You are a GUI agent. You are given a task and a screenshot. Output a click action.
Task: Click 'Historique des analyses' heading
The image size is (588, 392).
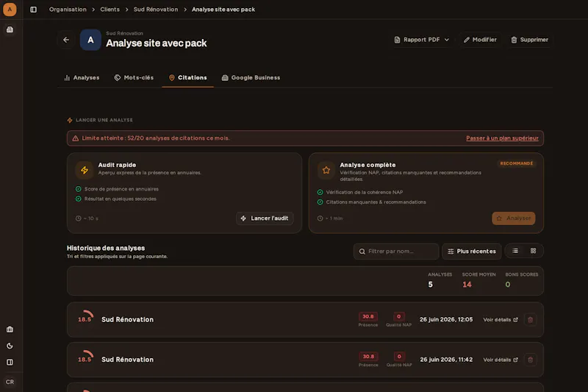point(106,248)
